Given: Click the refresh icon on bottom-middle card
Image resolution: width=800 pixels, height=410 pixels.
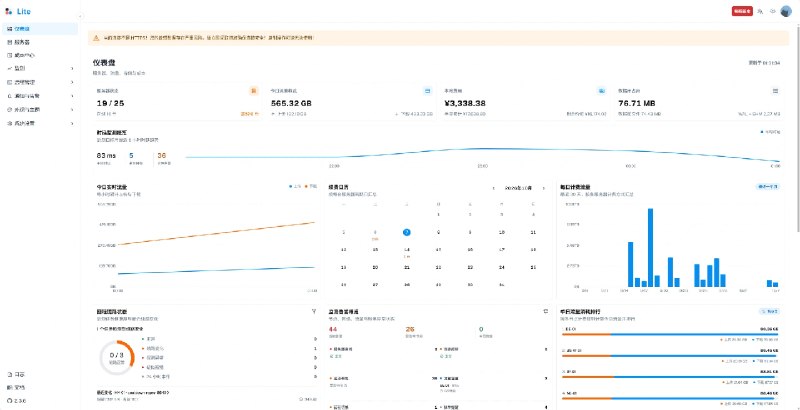Looking at the screenshot, I should click(545, 311).
